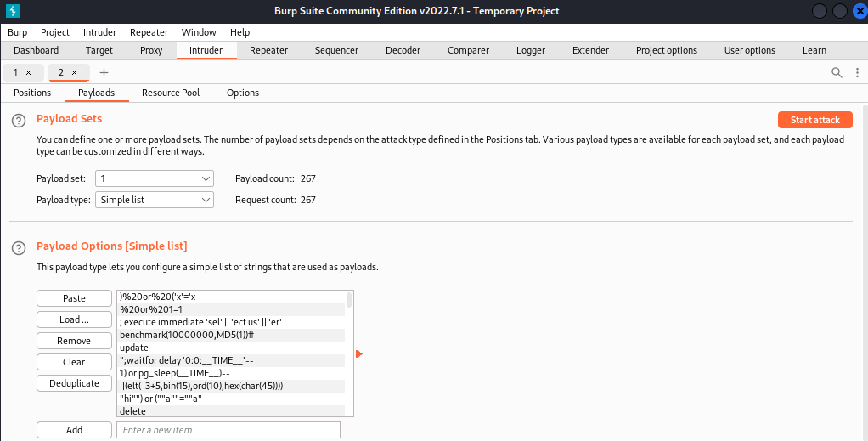Select the "hi"") or payload row
This screenshot has width=868, height=441.
pyautogui.click(x=231, y=399)
